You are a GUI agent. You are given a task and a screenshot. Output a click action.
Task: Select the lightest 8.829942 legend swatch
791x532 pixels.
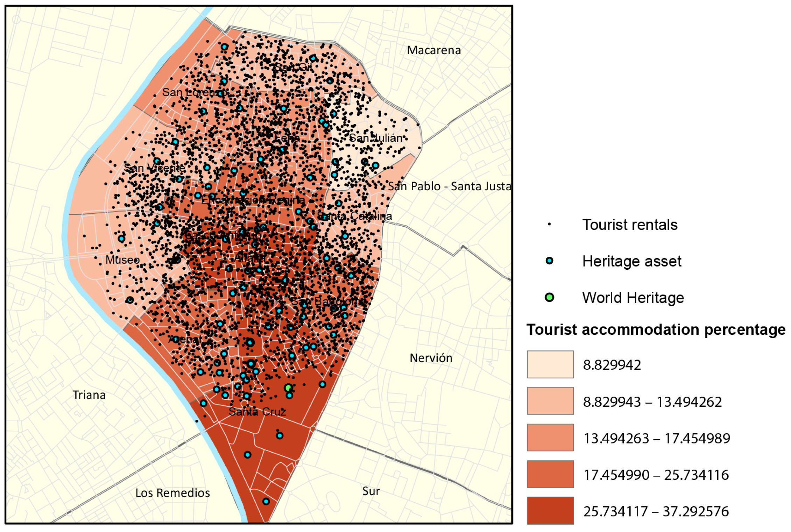550,364
